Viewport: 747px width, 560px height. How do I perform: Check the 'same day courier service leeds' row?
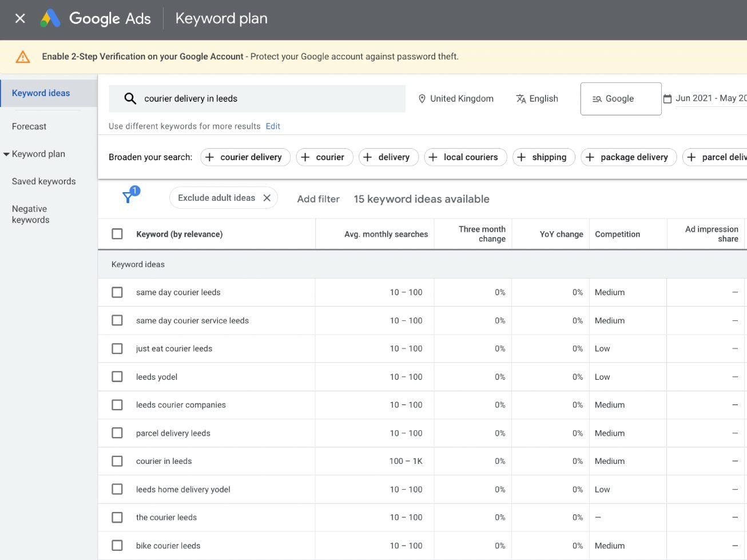pyautogui.click(x=117, y=320)
